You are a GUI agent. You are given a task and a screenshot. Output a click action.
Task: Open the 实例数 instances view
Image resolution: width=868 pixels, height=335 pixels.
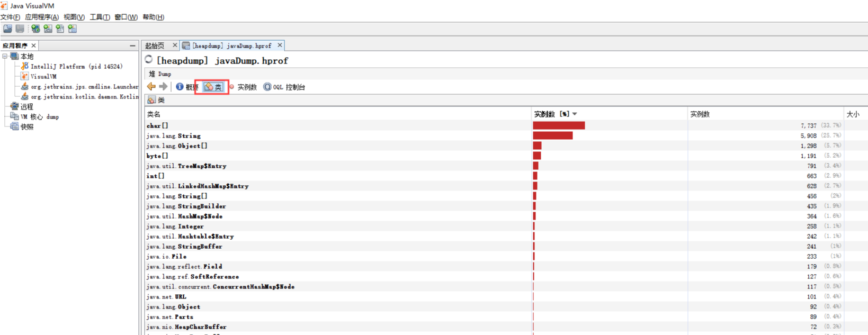pos(243,87)
